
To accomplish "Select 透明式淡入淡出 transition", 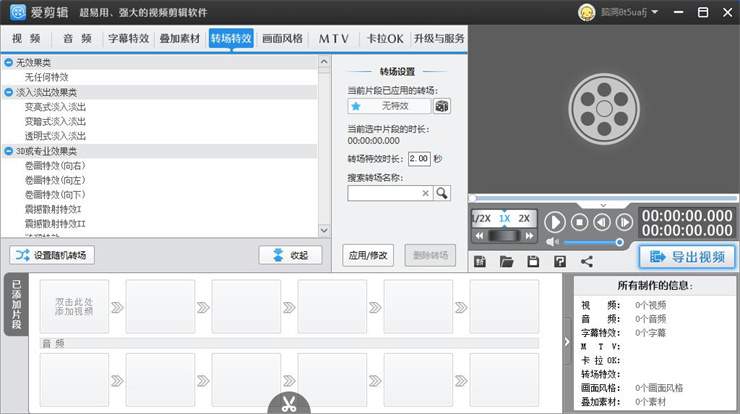I will point(55,136).
